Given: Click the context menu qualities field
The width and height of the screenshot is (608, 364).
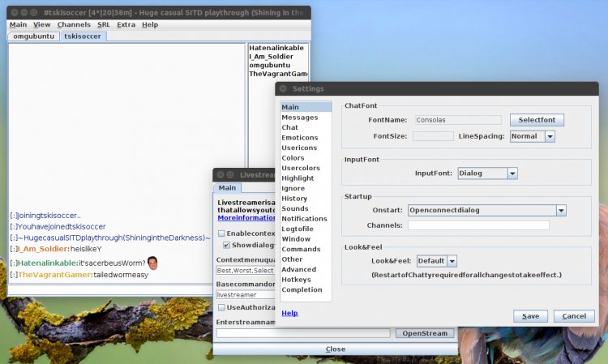Looking at the screenshot, I should coord(246,271).
